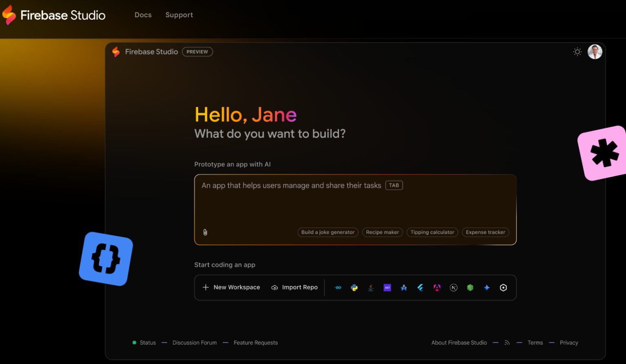Open the Discussion Forum link
The width and height of the screenshot is (626, 364).
195,342
